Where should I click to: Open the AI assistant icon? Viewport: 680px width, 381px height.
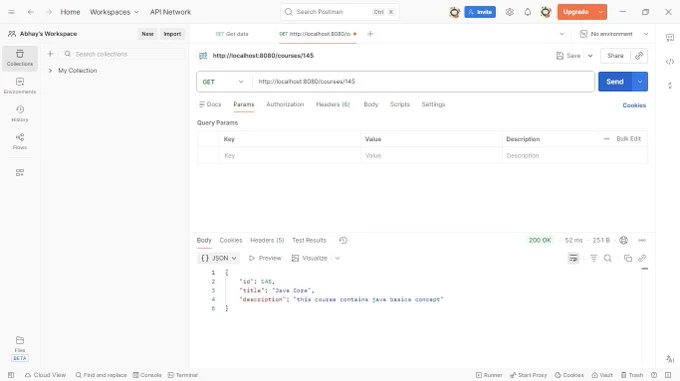point(670,359)
